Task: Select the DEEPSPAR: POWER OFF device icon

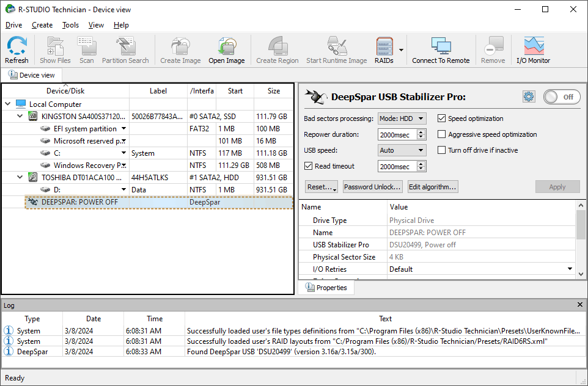Action: pos(33,202)
